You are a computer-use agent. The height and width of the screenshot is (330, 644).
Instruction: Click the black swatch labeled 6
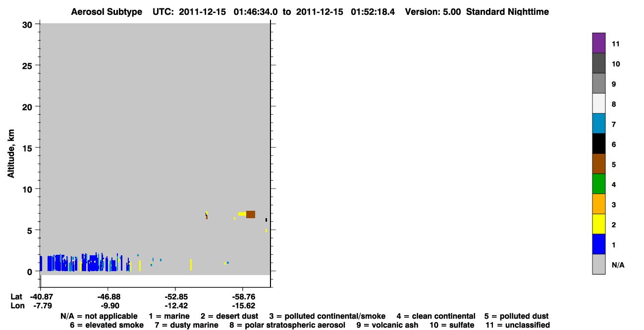click(x=598, y=144)
